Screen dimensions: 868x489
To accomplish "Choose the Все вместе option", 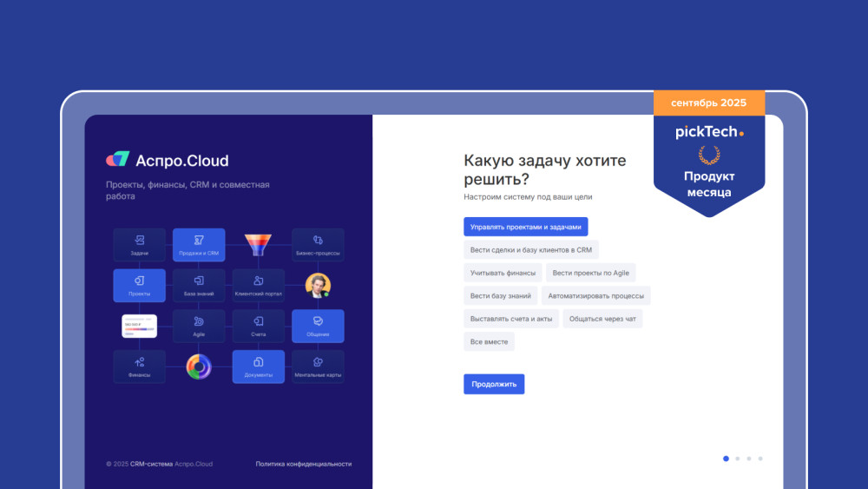I will tap(489, 341).
